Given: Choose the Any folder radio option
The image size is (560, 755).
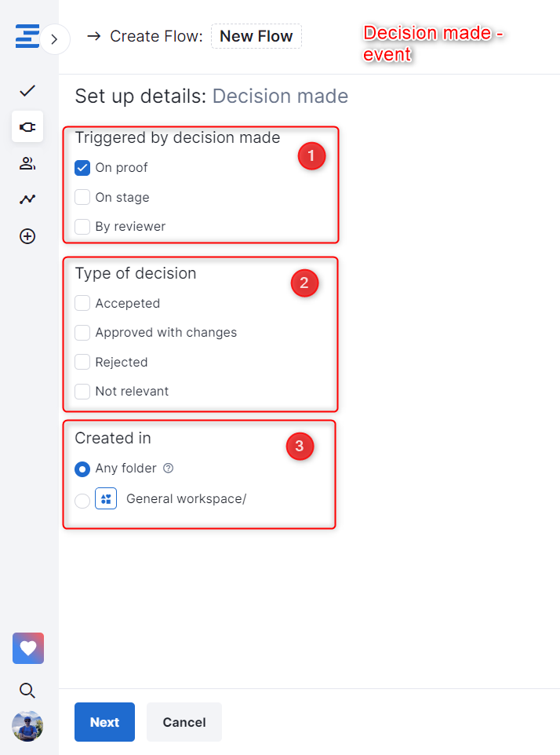Looking at the screenshot, I should 82,469.
